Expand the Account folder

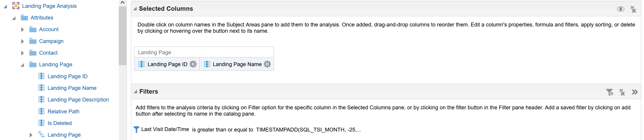23,30
